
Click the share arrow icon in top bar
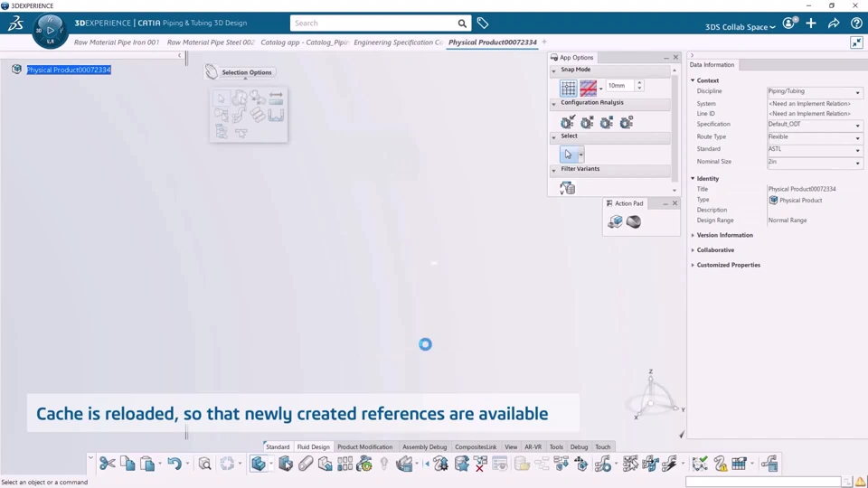coord(834,23)
